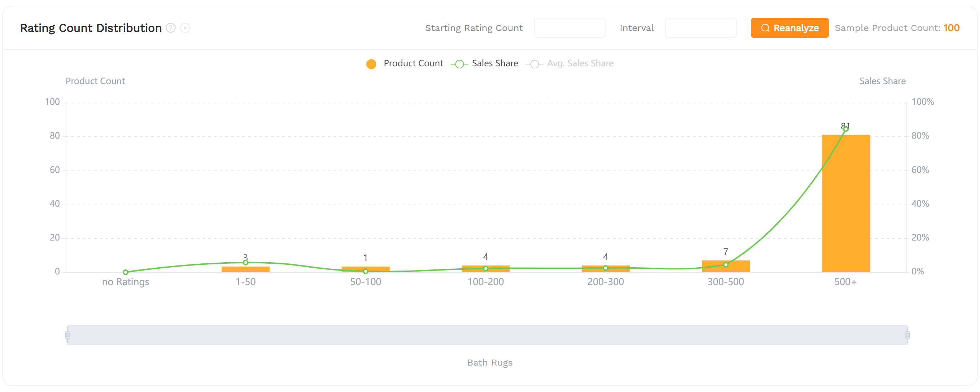Click the Reanalyze button
The width and height of the screenshot is (980, 392).
click(x=789, y=28)
